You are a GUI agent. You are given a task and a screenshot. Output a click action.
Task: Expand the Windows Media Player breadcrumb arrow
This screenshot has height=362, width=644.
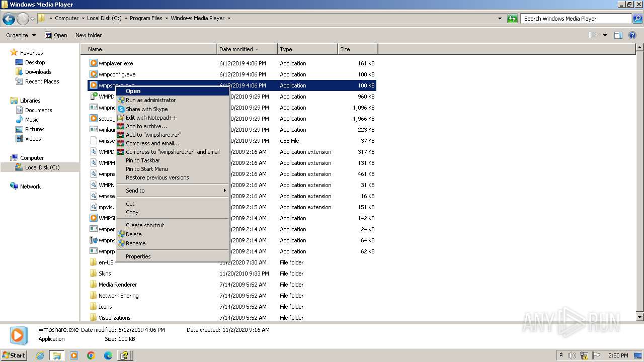[x=229, y=19]
